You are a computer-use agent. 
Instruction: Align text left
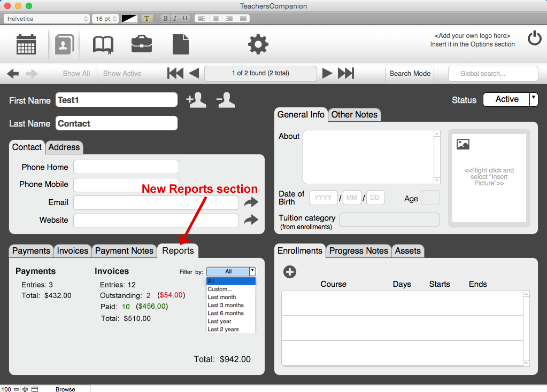[x=201, y=19]
